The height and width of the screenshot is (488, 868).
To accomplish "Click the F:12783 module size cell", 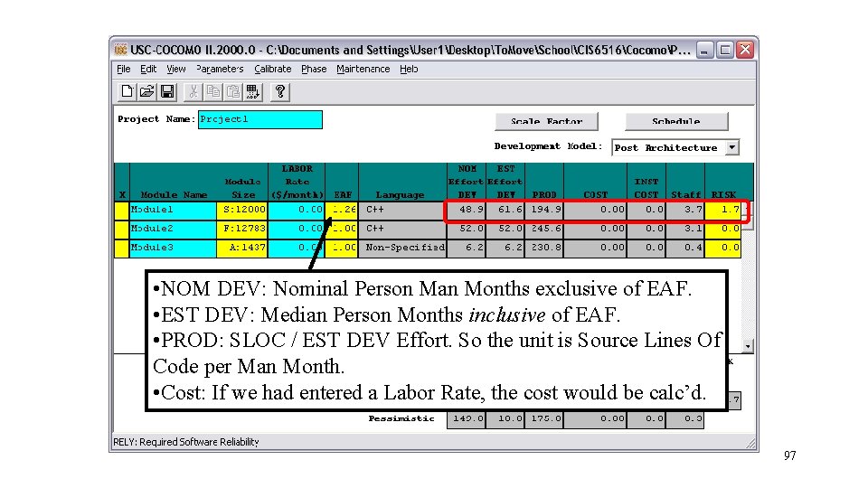I will (242, 229).
